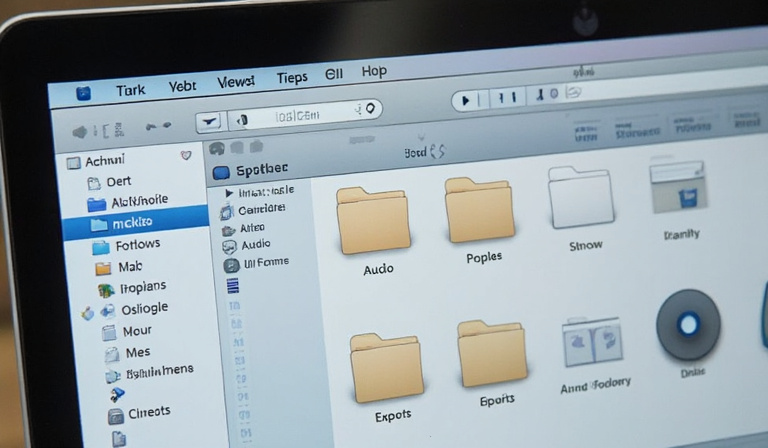Click the Audio list item icon
This screenshot has width=768, height=448.
click(229, 247)
